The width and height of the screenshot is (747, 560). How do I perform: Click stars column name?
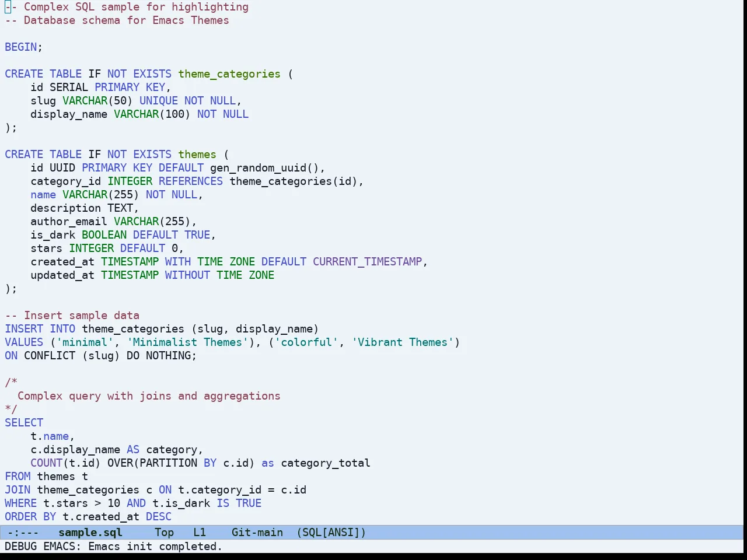[47, 248]
